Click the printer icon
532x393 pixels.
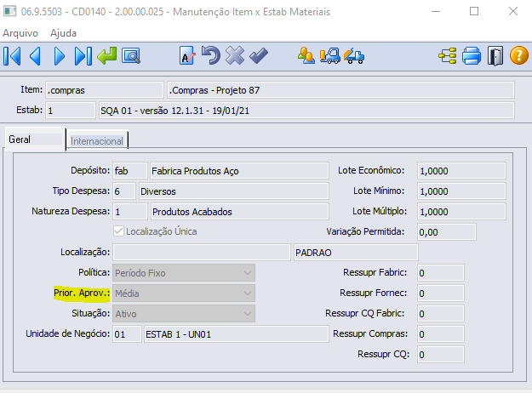[x=472, y=56]
